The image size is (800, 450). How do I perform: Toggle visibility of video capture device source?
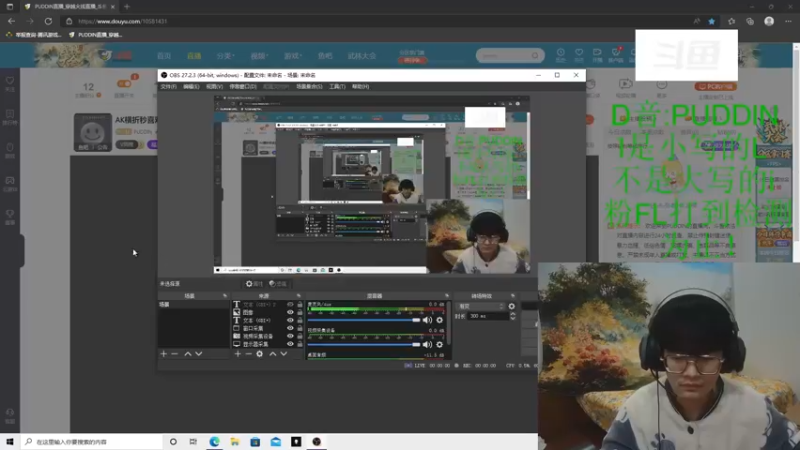(x=290, y=336)
